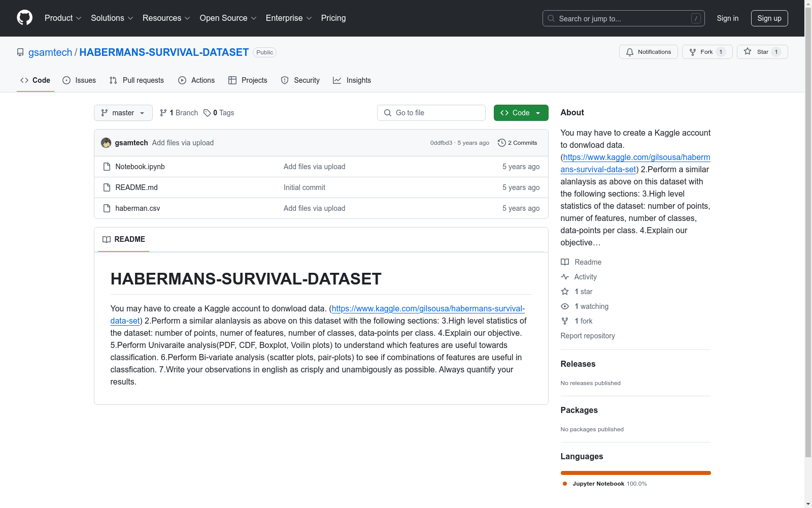This screenshot has height=508, width=812.
Task: Click the Jupyter Notebook orange language dot
Action: 565,484
